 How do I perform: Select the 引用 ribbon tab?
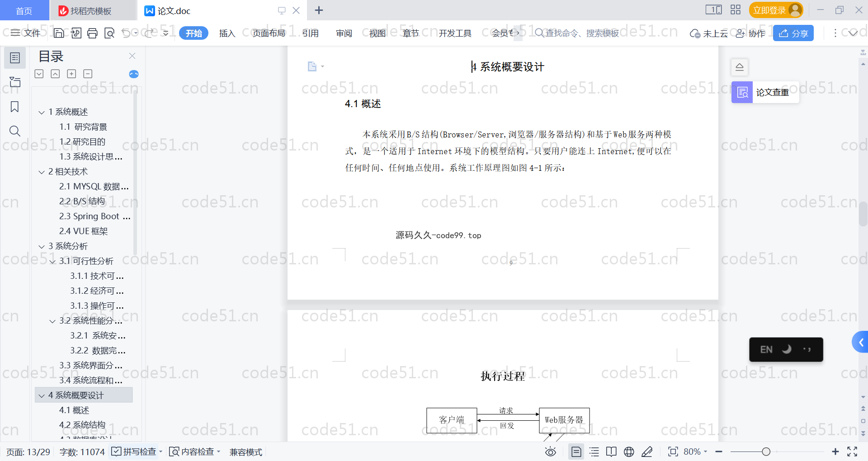310,33
